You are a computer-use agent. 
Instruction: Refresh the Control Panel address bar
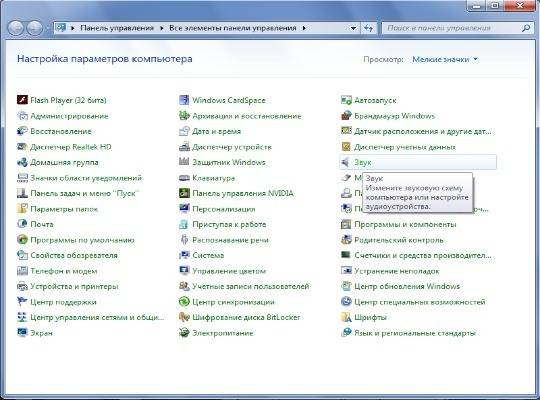click(368, 28)
